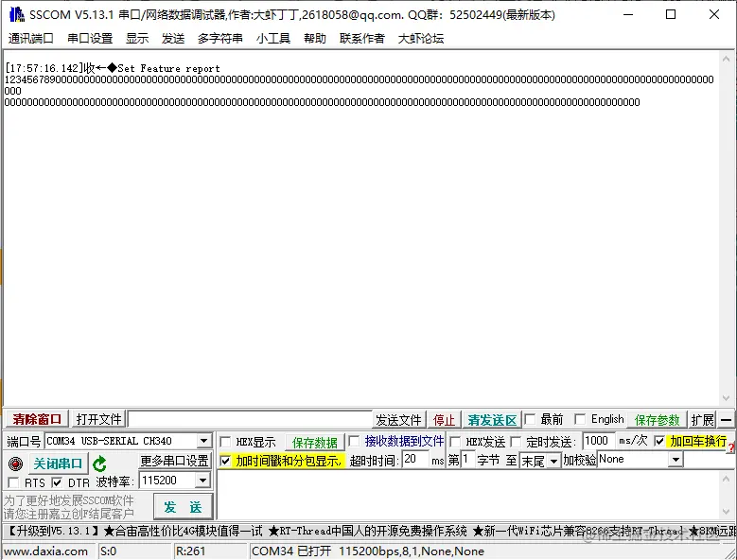Click the send area scroll down arrow

pos(727,512)
